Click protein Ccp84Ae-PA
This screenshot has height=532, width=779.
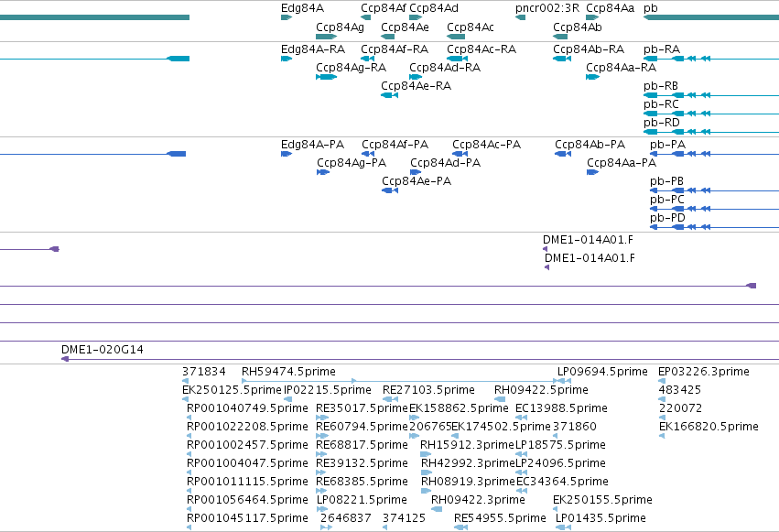tap(417, 181)
